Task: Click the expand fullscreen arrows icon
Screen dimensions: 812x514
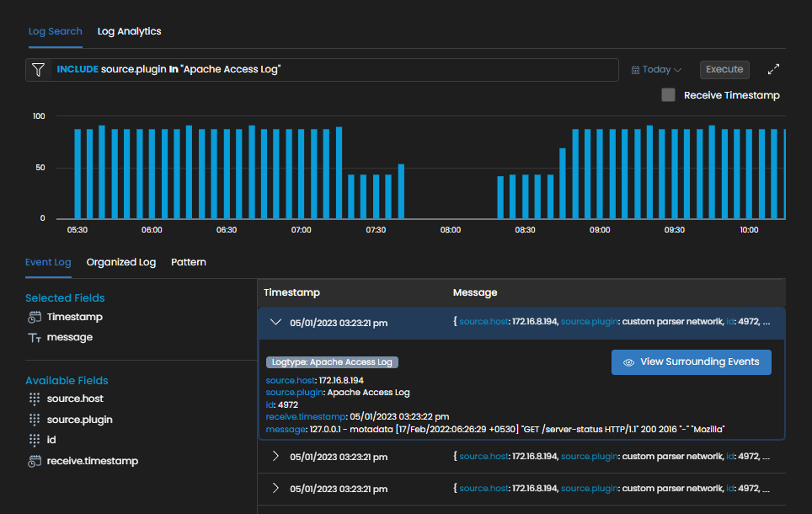Action: click(x=774, y=70)
